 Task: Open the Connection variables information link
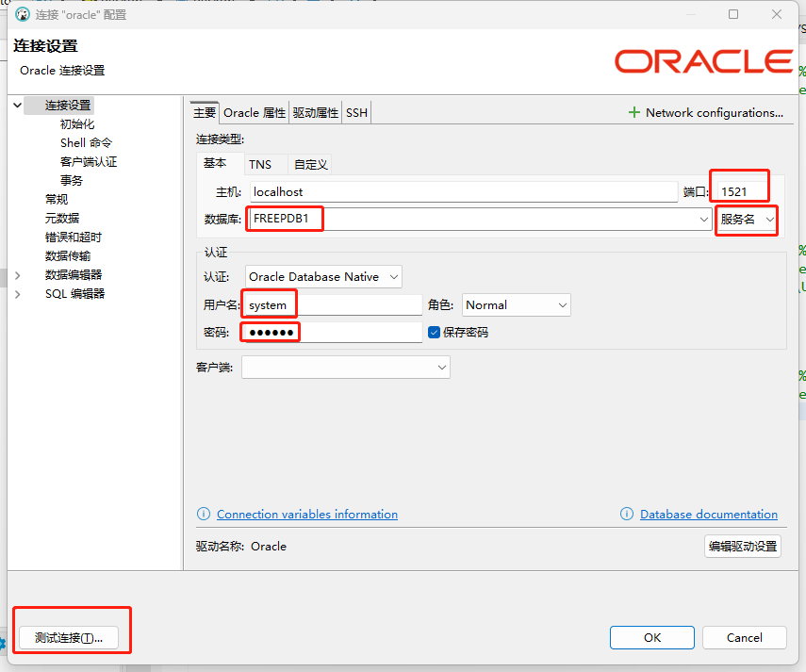(x=307, y=515)
